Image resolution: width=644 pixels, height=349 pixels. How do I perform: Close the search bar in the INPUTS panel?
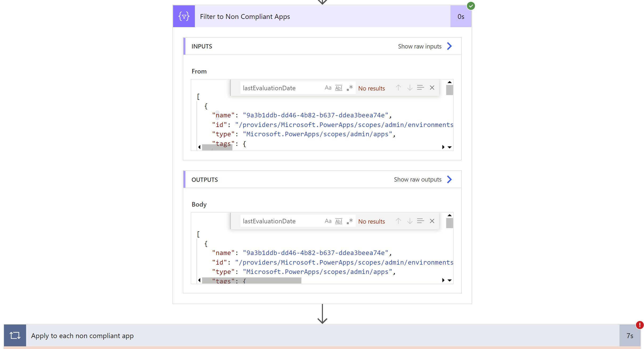(432, 88)
